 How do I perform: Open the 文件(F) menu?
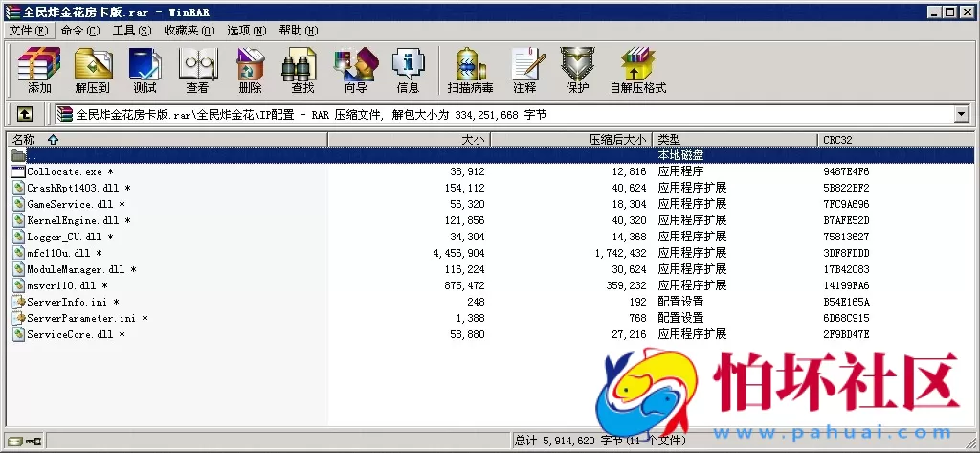pos(28,30)
